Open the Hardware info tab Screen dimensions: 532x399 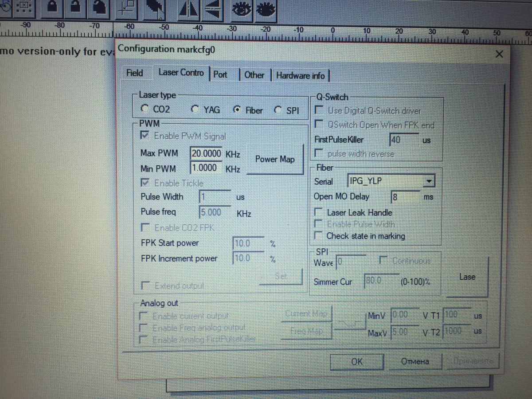point(300,75)
